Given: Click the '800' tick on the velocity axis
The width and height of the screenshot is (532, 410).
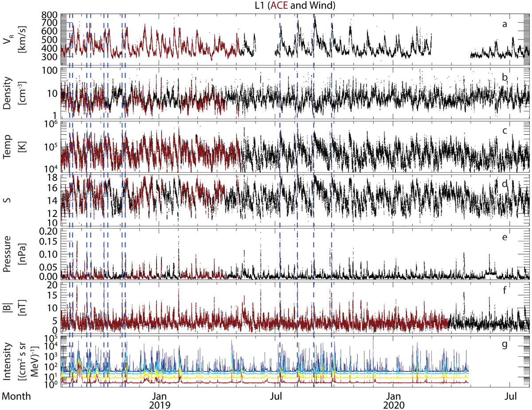Looking at the screenshot, I should tap(48, 15).
